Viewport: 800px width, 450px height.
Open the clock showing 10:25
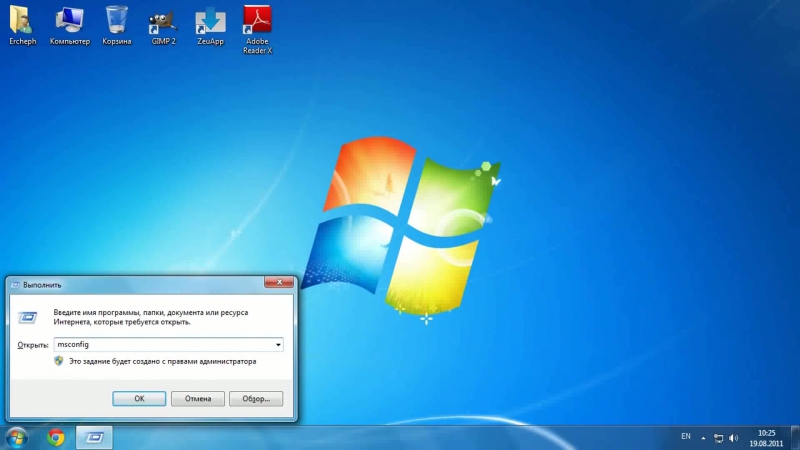pyautogui.click(x=766, y=438)
